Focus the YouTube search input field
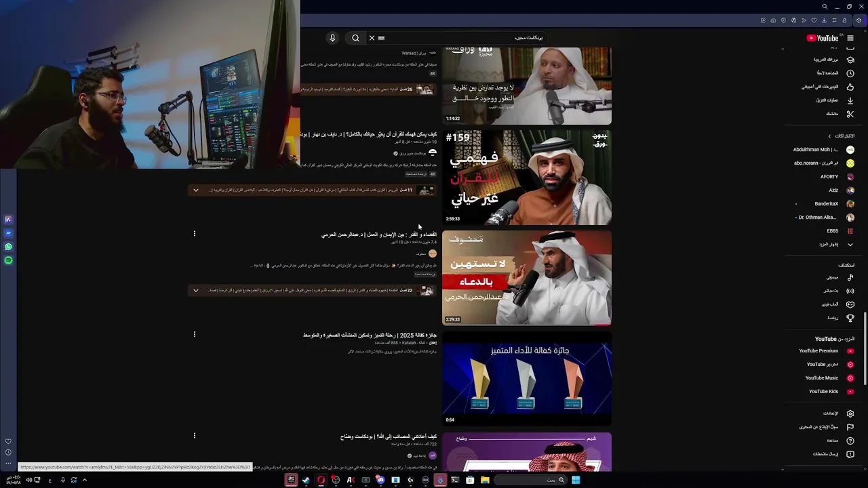868x488 pixels. pos(461,38)
